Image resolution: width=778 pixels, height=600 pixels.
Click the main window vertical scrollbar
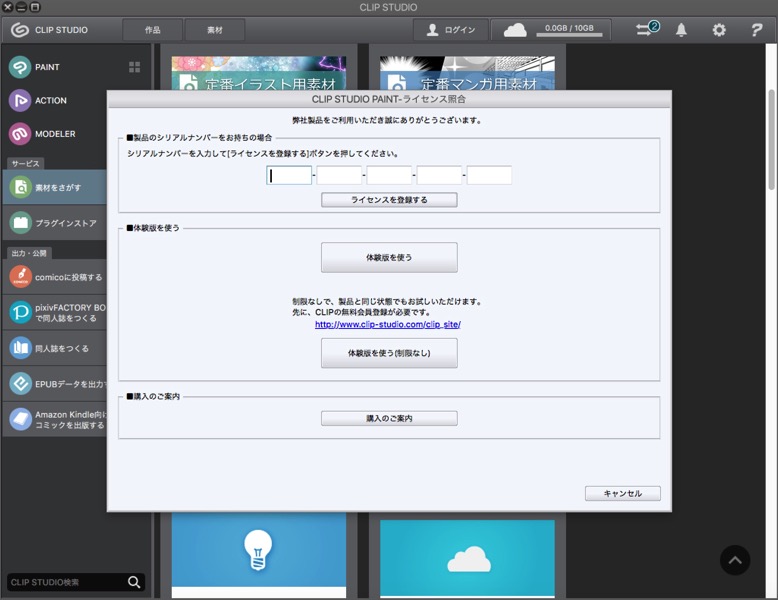pos(771,139)
